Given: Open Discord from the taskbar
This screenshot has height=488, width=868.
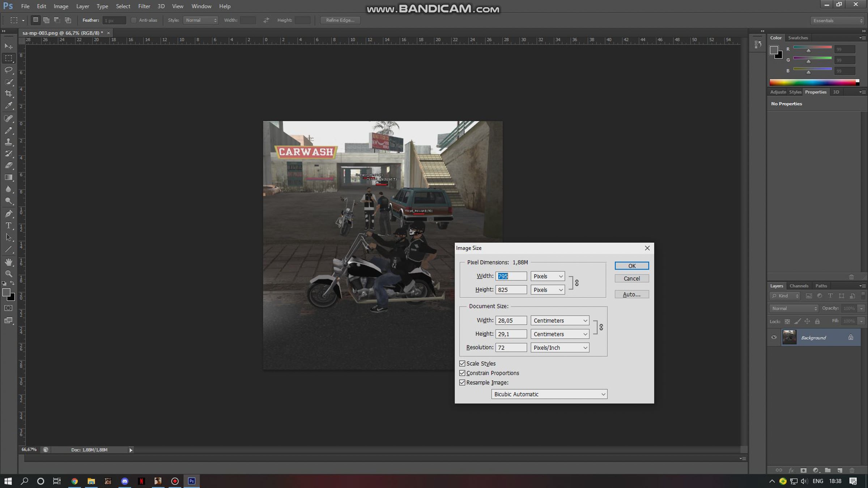Looking at the screenshot, I should [x=125, y=481].
